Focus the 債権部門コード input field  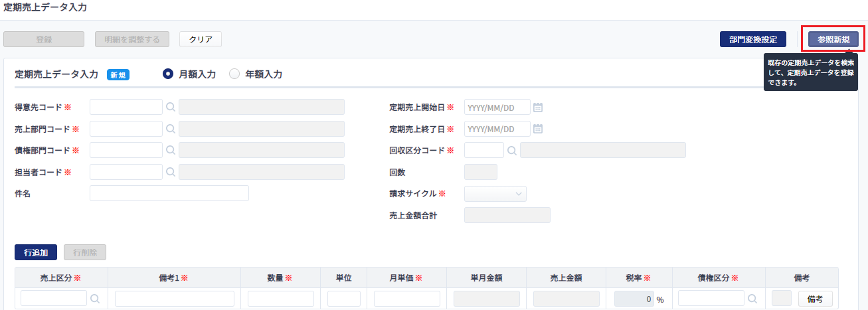126,151
